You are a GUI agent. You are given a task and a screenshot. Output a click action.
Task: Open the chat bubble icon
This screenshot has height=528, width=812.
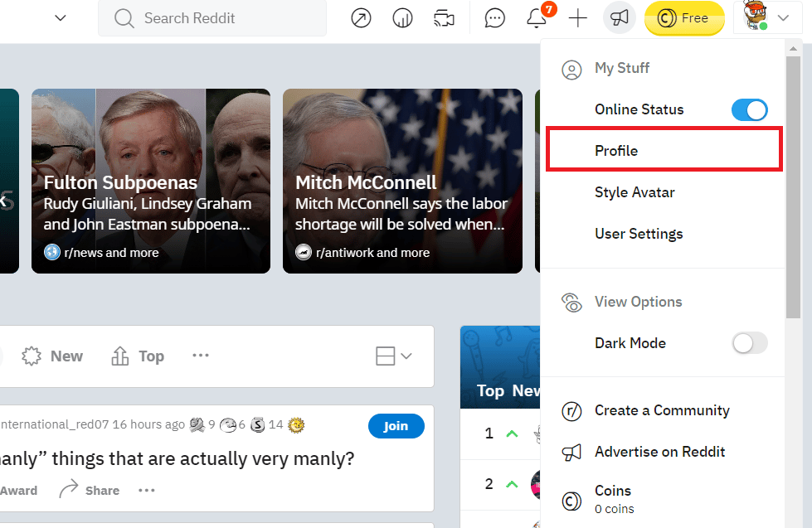click(x=494, y=18)
